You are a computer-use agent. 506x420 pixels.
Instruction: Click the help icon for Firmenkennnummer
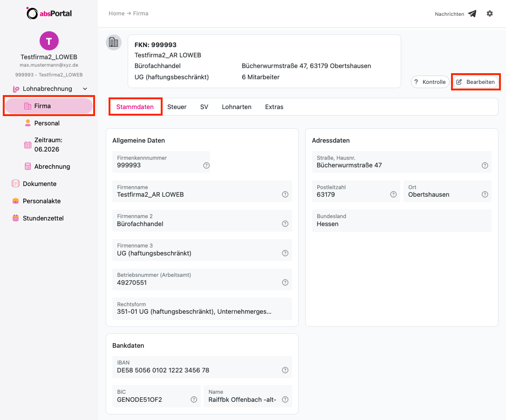pyautogui.click(x=206, y=165)
